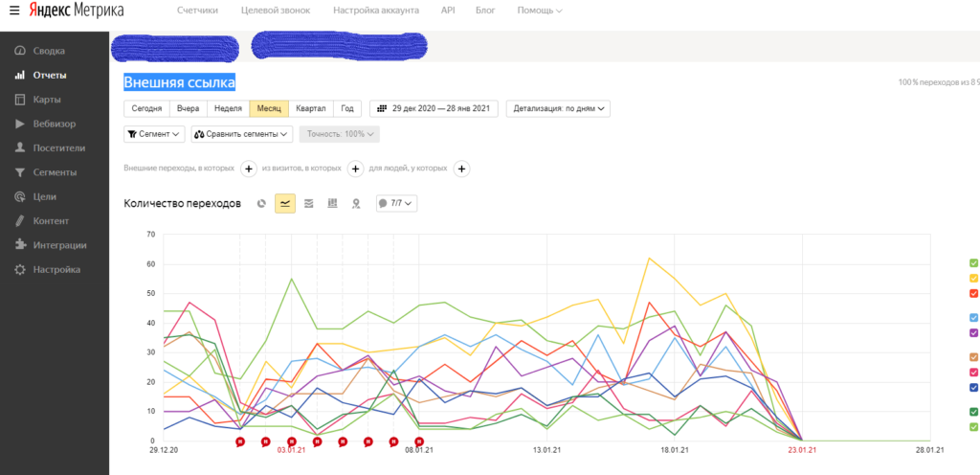Click the 28.01.21 axis date label
The height and width of the screenshot is (475, 980).
pyautogui.click(x=930, y=449)
